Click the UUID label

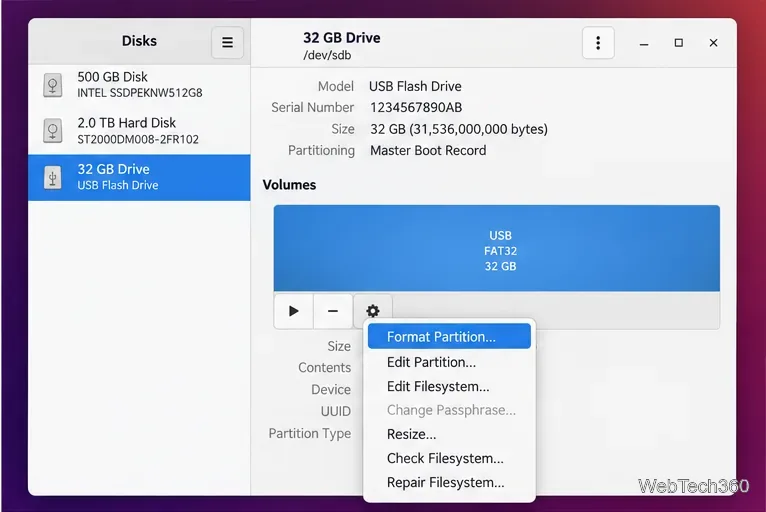pyautogui.click(x=336, y=411)
